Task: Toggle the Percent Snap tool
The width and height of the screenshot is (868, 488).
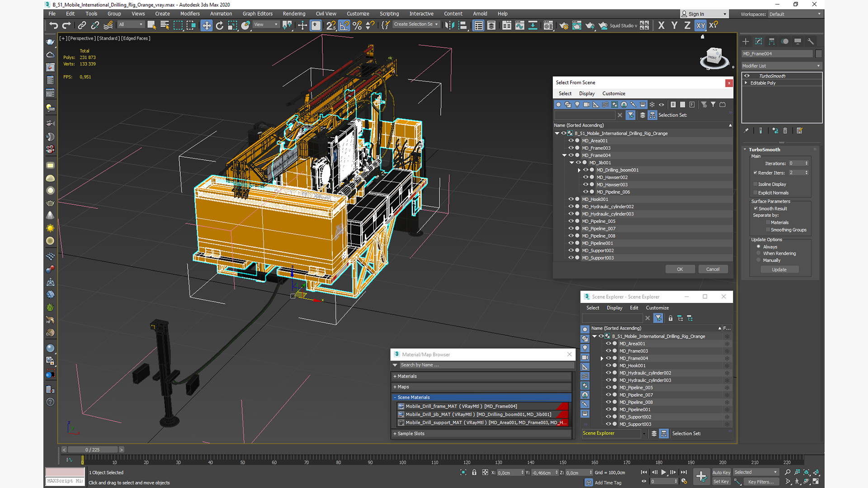Action: (x=357, y=25)
